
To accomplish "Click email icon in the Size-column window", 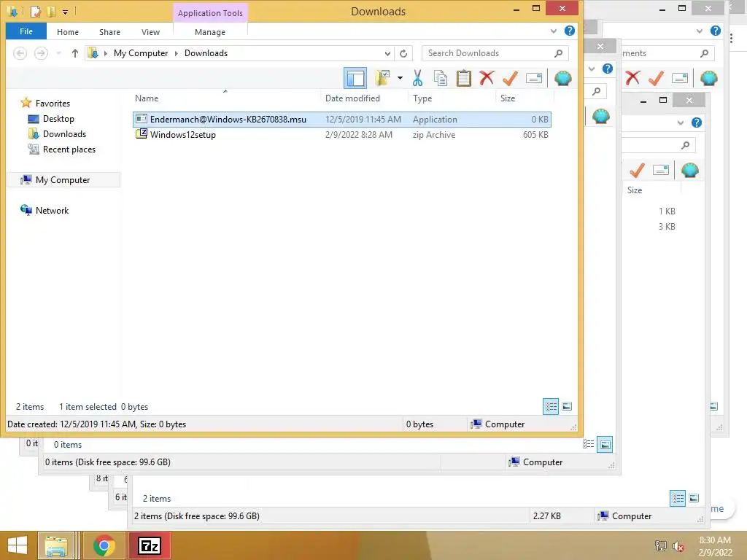I will pos(661,170).
